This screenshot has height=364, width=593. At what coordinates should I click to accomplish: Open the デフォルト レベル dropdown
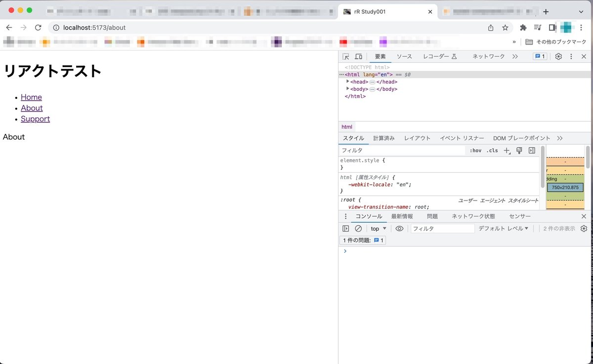click(503, 229)
